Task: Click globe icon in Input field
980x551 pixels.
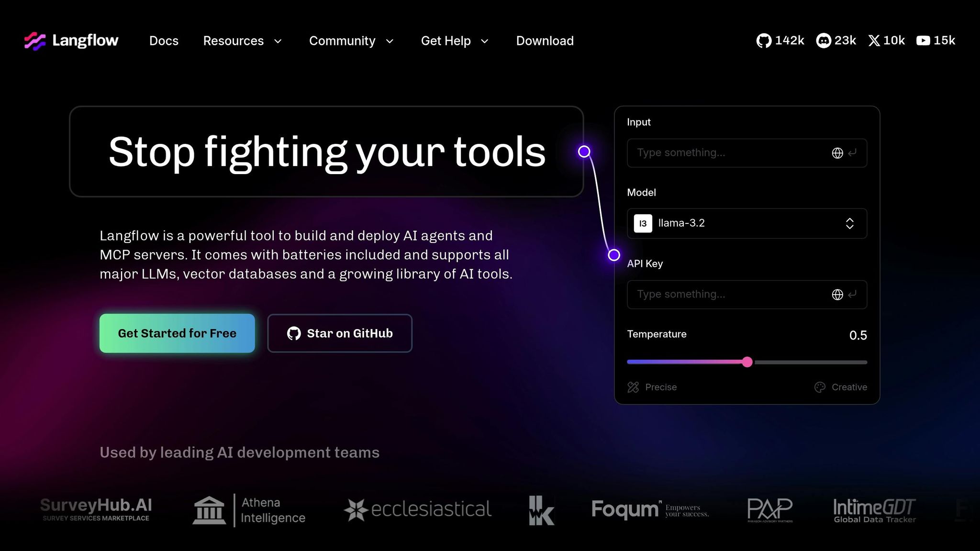Action: tap(837, 153)
